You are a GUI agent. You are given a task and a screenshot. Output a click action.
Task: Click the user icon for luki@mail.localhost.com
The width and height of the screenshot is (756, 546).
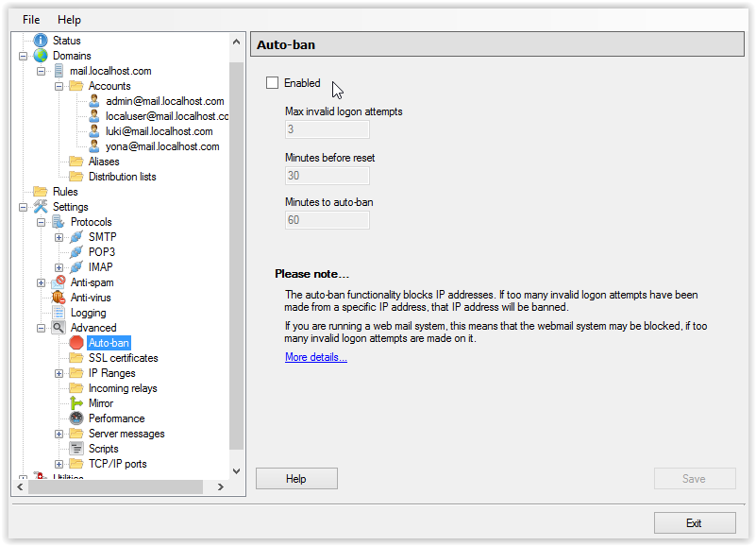94,131
